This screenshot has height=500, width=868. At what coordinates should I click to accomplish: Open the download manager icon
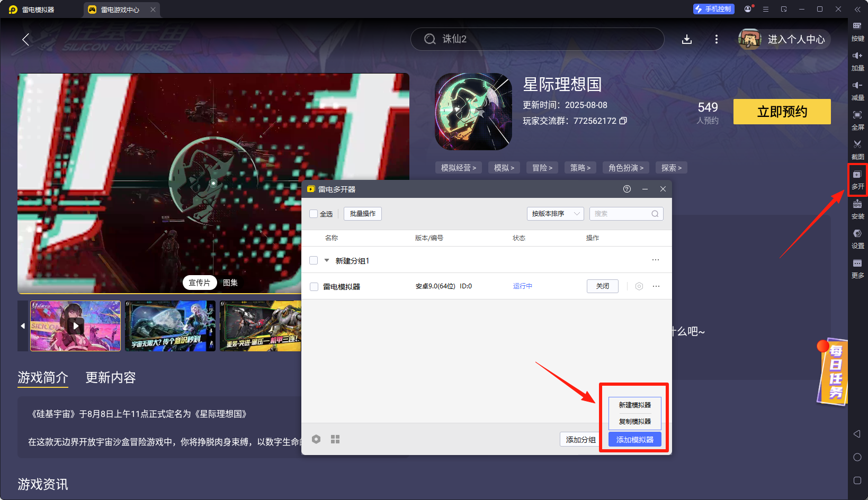687,39
